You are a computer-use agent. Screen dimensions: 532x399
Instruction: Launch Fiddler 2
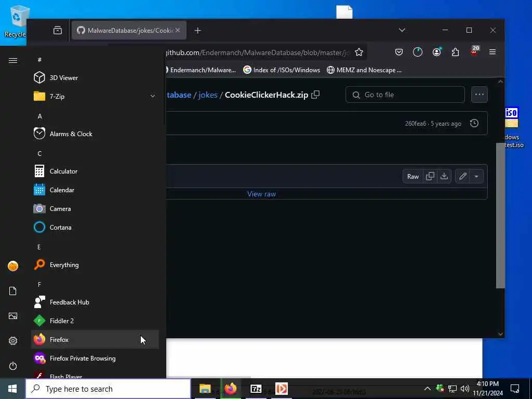tap(95, 321)
